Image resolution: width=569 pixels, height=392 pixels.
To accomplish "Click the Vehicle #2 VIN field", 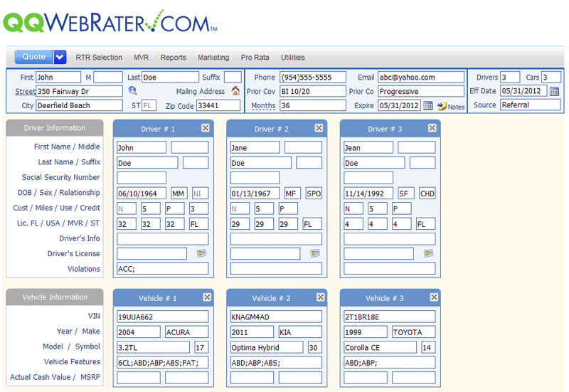I will pyautogui.click(x=276, y=317).
